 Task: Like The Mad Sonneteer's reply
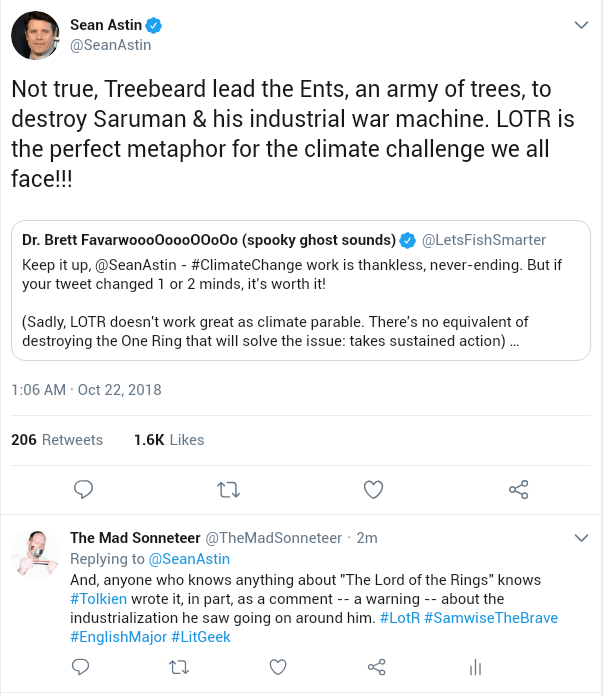click(279, 666)
